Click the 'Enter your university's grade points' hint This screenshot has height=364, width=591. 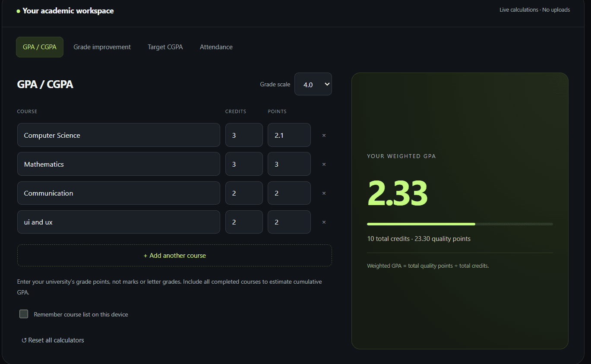pos(170,287)
